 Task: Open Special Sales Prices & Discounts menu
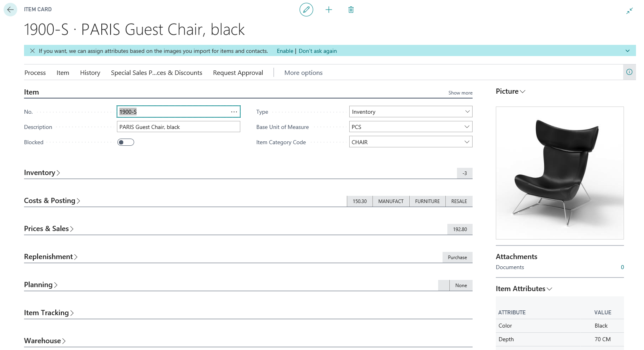pyautogui.click(x=157, y=72)
